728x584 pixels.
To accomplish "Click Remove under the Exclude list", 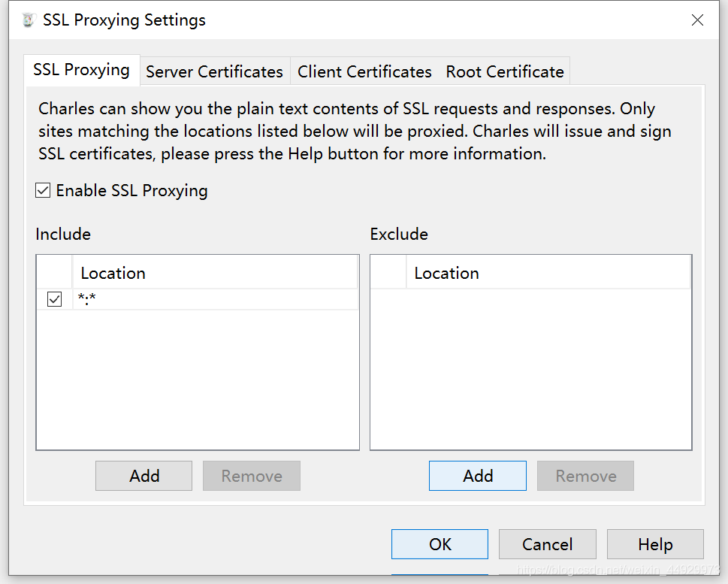I will [x=585, y=476].
